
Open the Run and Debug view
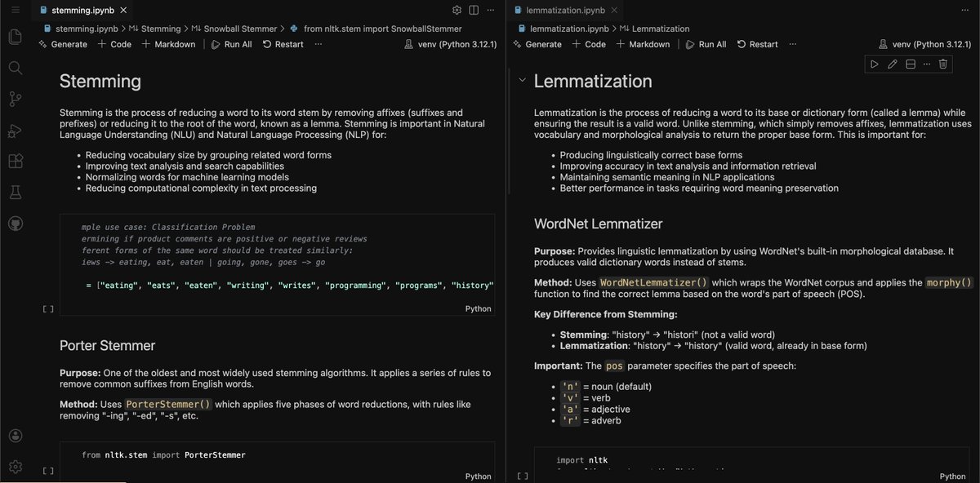click(x=15, y=131)
